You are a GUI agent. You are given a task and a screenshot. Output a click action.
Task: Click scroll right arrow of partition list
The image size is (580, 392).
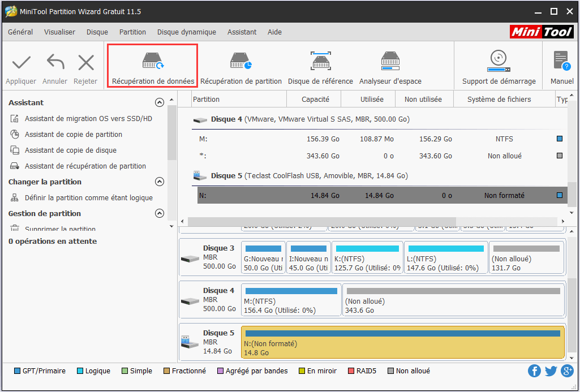coord(563,221)
